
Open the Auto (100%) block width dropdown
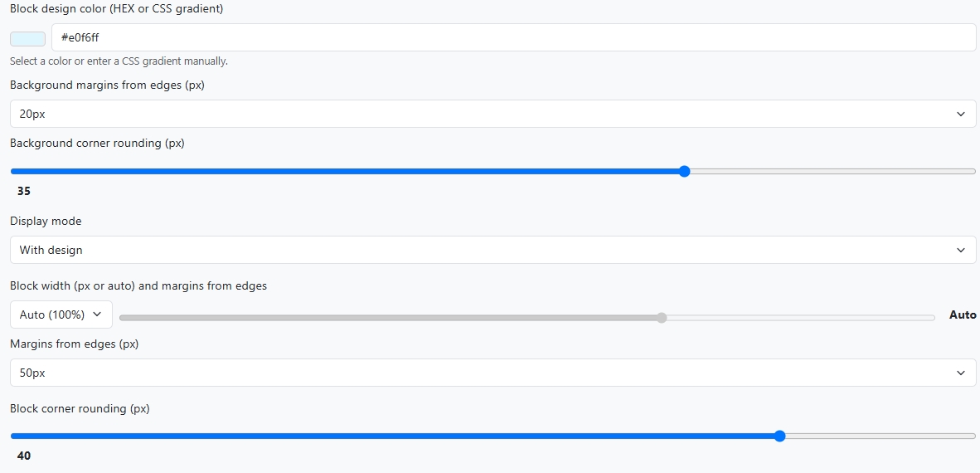61,315
